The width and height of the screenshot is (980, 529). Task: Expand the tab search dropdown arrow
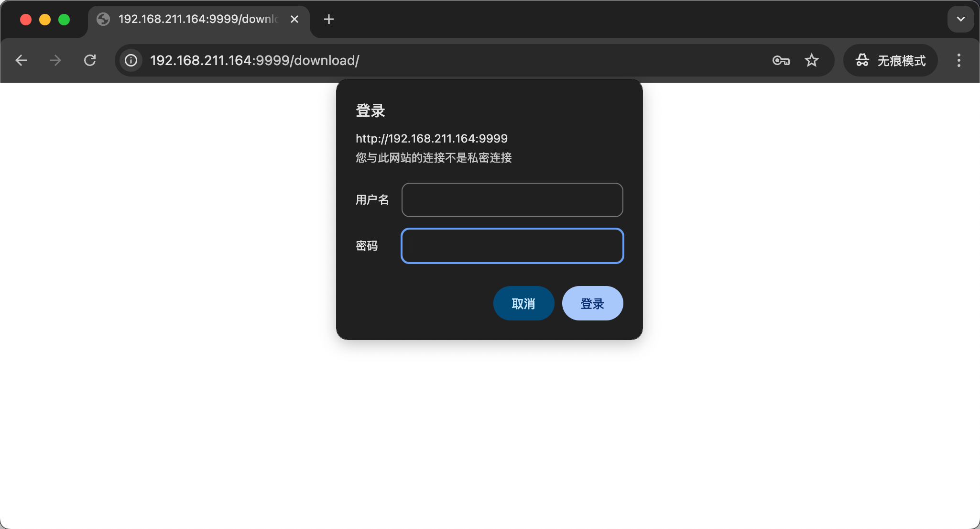tap(960, 19)
